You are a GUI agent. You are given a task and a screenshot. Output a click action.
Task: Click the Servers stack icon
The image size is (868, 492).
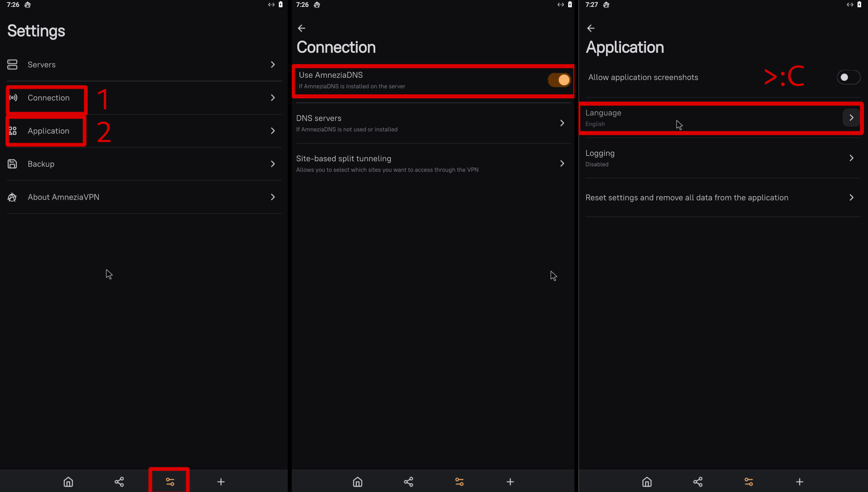click(x=12, y=65)
